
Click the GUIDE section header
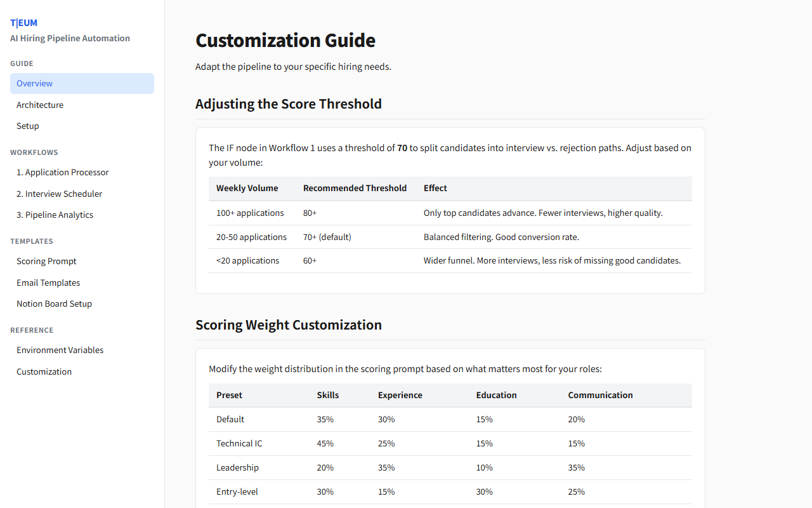click(22, 63)
